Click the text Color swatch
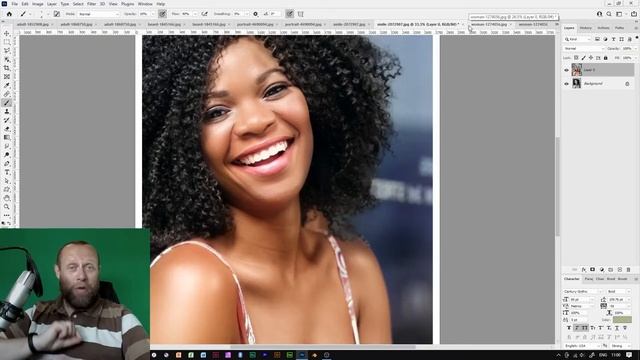The height and width of the screenshot is (360, 640). [x=622, y=320]
